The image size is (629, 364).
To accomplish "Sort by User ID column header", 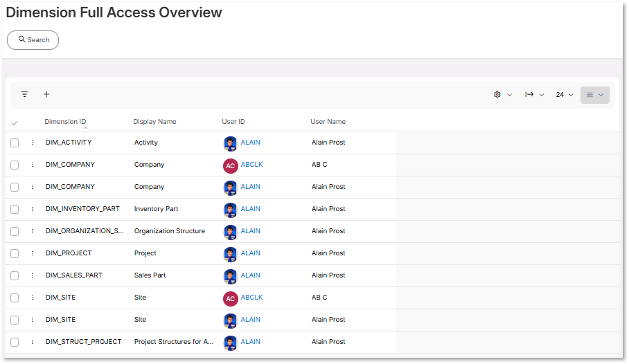I will 233,122.
